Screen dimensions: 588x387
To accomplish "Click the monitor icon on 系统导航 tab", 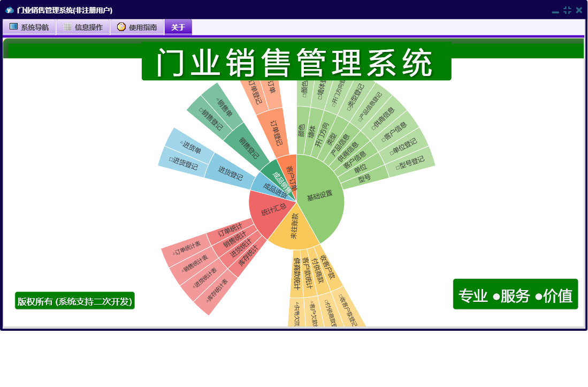I will 13,27.
